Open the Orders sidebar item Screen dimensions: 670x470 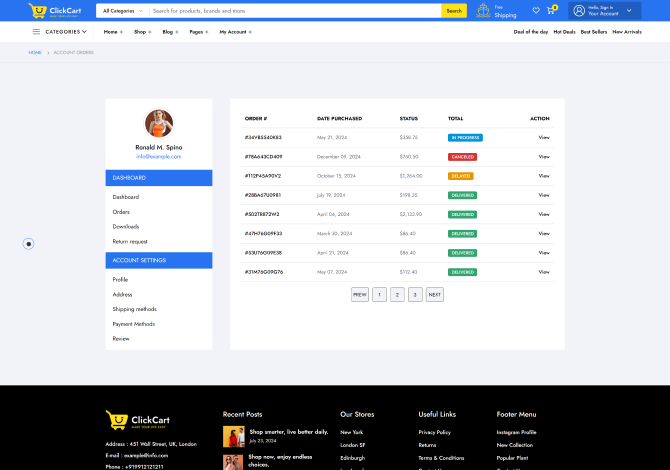(121, 212)
